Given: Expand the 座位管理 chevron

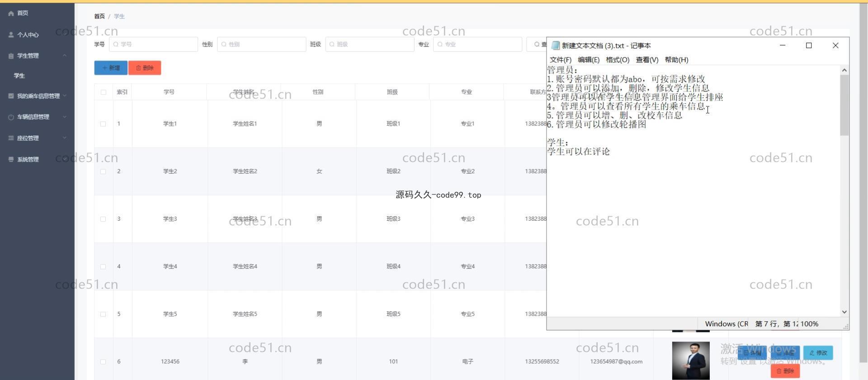Looking at the screenshot, I should (65, 138).
